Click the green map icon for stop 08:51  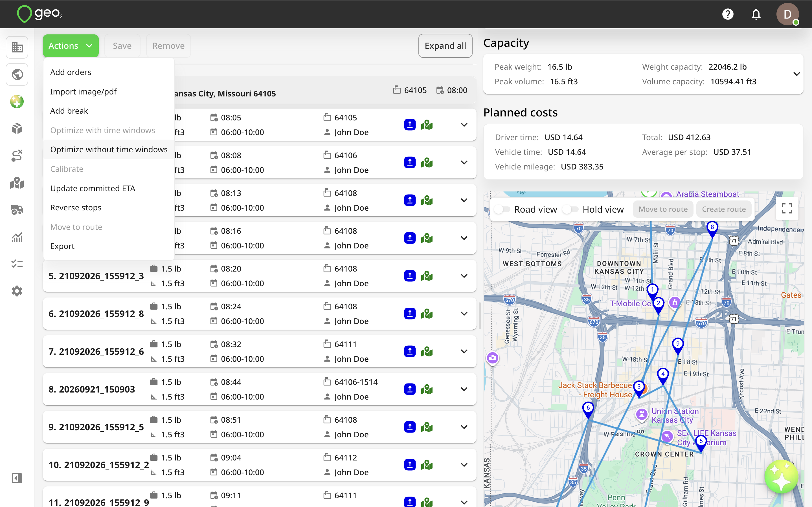[x=427, y=427]
